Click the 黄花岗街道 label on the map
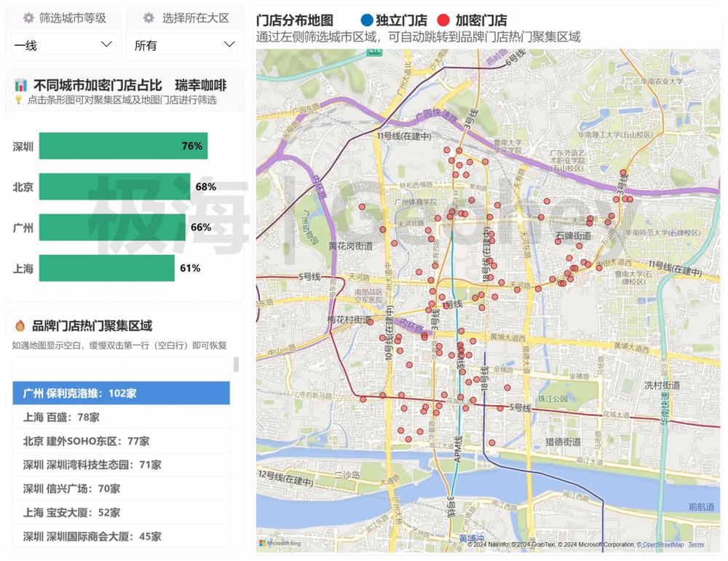Image resolution: width=728 pixels, height=561 pixels. [351, 246]
